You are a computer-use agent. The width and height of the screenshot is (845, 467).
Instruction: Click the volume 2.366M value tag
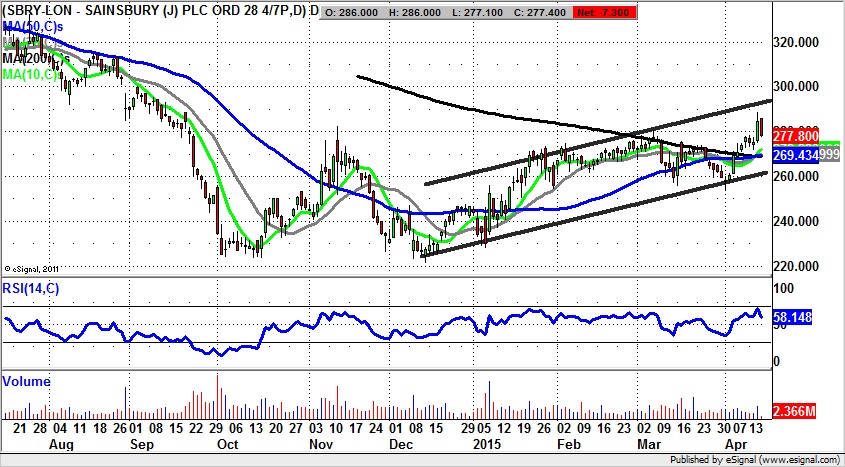pos(795,411)
